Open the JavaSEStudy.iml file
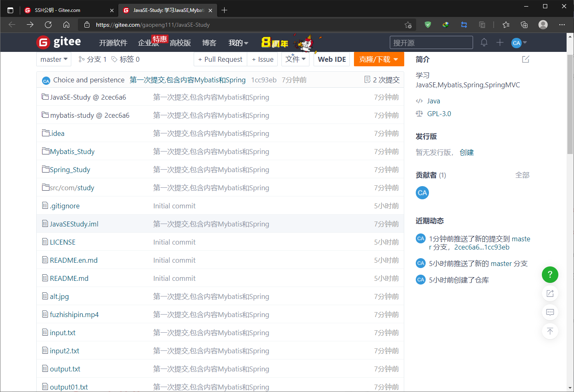The image size is (574, 392). pos(74,224)
